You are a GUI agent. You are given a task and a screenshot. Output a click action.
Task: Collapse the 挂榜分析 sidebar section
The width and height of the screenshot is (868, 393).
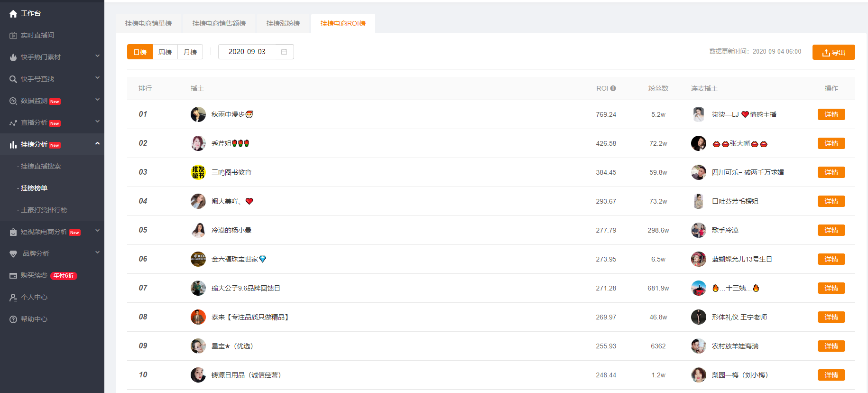[x=97, y=143]
